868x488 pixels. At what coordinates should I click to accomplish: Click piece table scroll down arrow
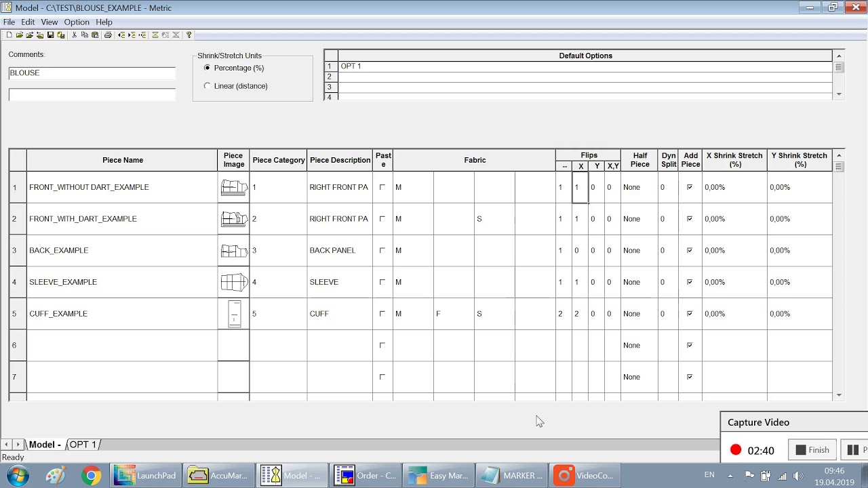coord(839,395)
